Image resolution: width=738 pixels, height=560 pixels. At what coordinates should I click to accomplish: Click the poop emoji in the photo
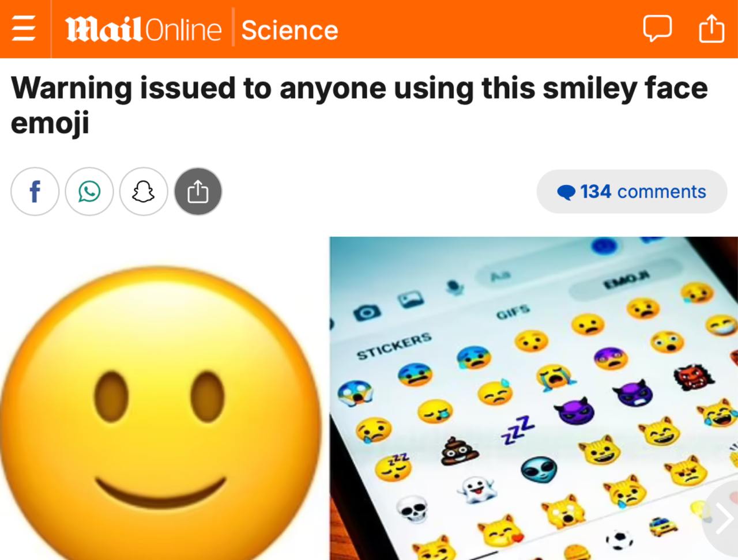460,451
